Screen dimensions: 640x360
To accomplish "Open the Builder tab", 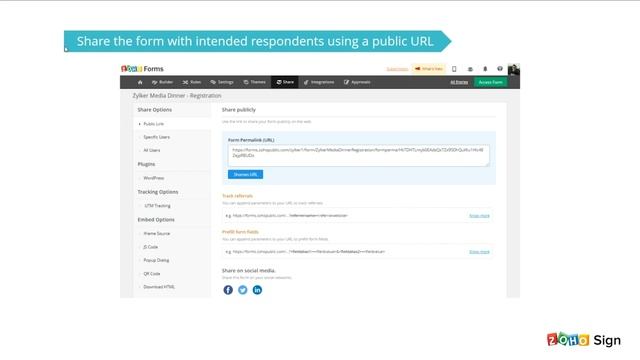I will pos(162,82).
